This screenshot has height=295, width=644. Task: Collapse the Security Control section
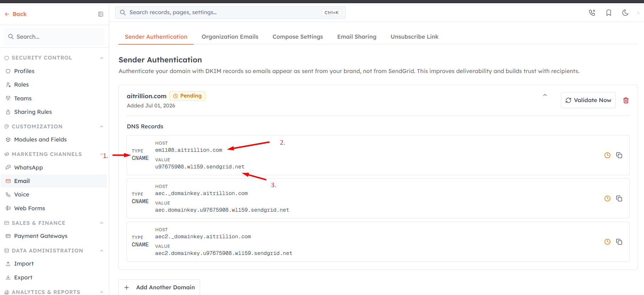(x=102, y=58)
